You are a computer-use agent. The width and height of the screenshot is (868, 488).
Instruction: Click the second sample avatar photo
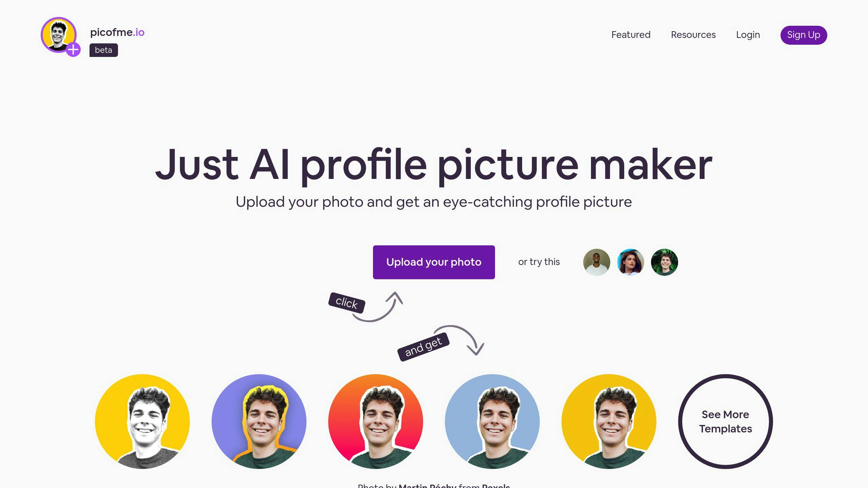[630, 262]
